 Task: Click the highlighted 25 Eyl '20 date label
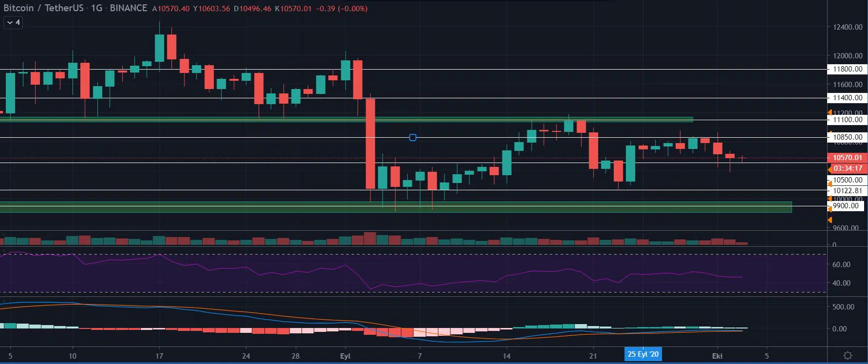click(x=643, y=354)
